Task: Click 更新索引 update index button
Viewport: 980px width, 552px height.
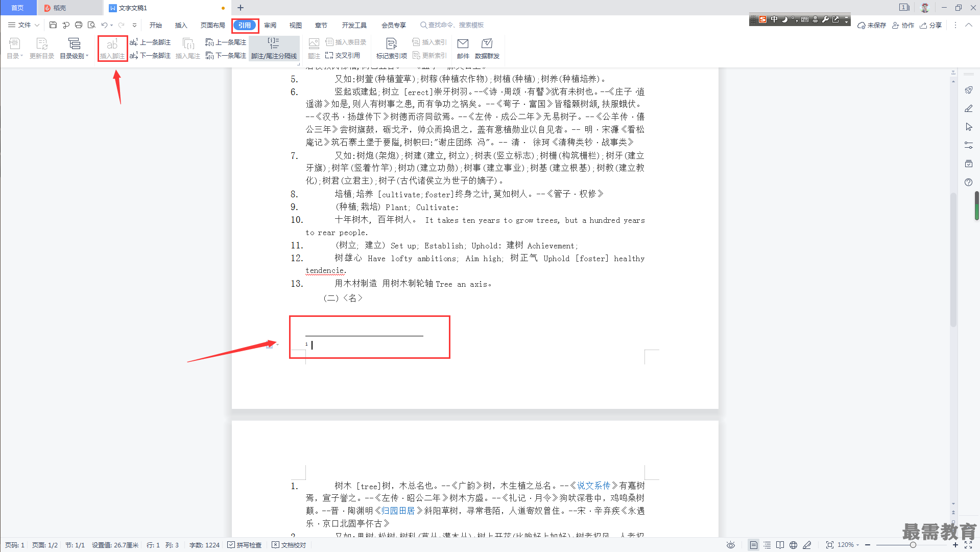Action: pyautogui.click(x=429, y=56)
